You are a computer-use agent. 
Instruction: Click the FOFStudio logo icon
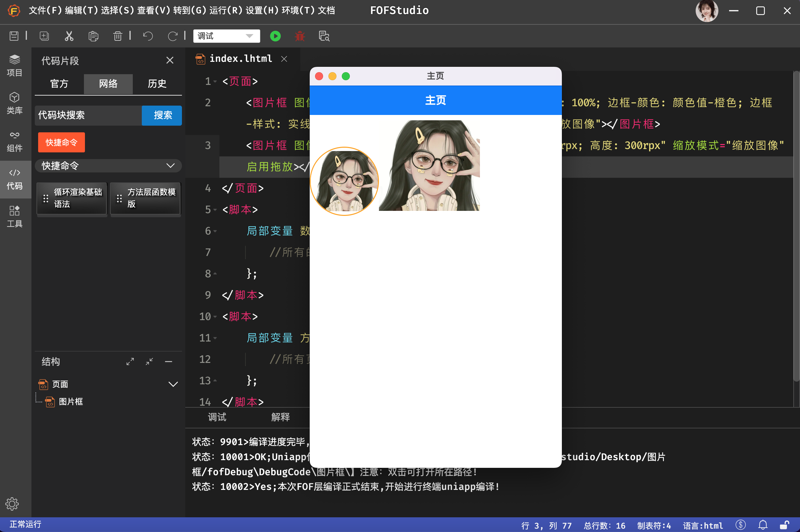click(14, 10)
